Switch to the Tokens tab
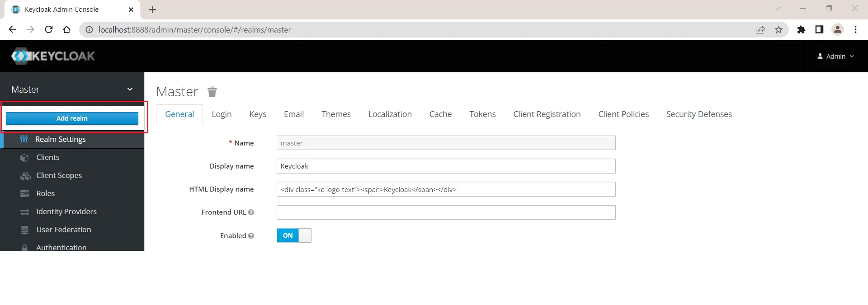Screen dimensions: 868x305 482,114
